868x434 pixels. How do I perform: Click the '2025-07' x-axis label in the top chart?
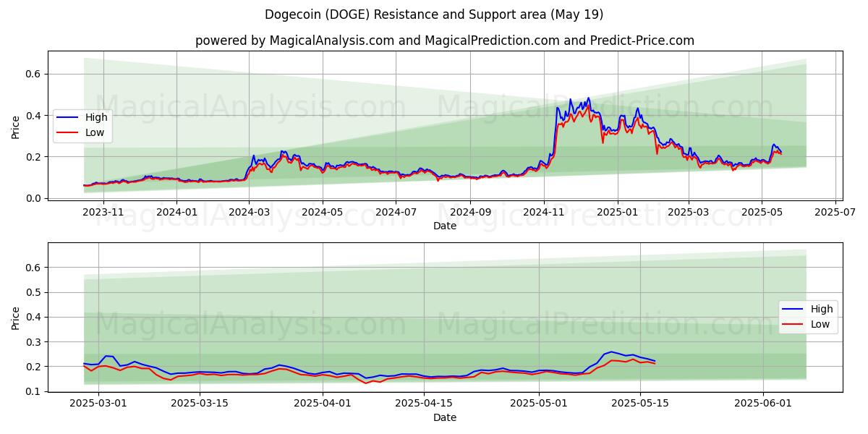coord(835,212)
